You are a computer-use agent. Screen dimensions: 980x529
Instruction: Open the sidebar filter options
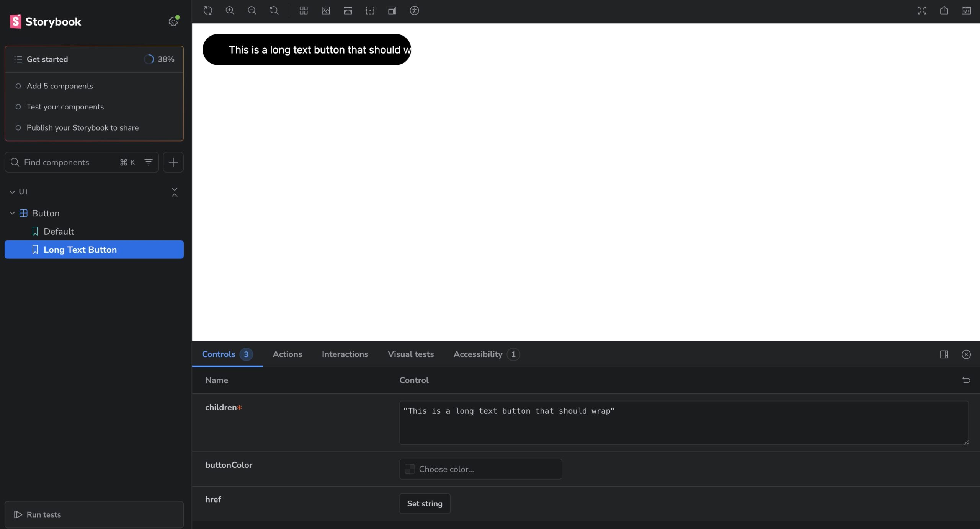click(x=149, y=162)
